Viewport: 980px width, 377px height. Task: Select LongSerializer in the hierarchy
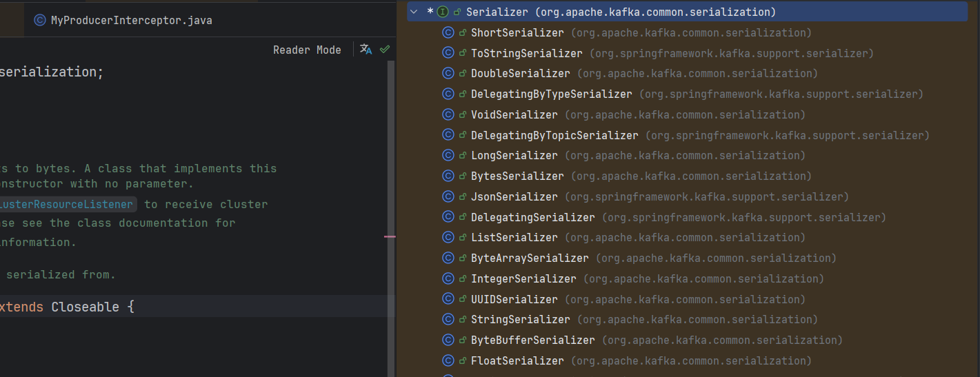tap(514, 155)
